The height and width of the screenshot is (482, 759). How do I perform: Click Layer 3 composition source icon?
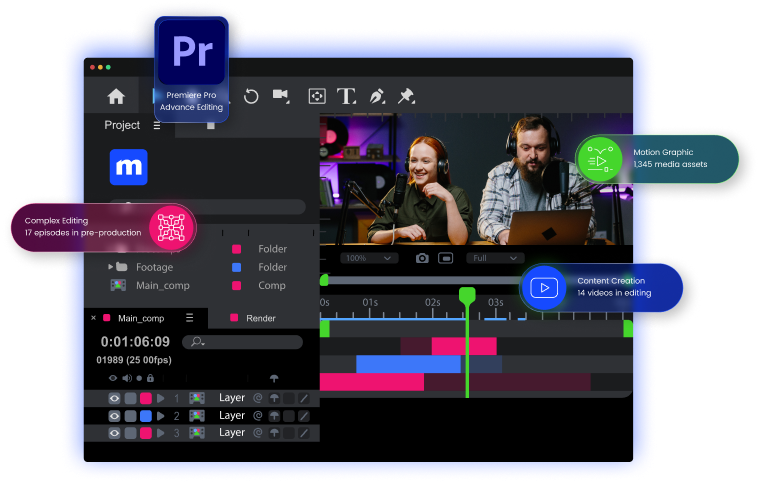click(197, 433)
